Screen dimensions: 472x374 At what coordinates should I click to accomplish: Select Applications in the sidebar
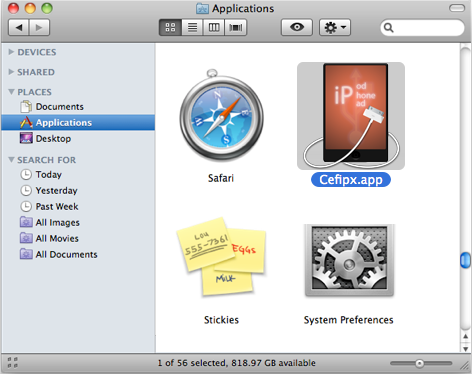78,123
